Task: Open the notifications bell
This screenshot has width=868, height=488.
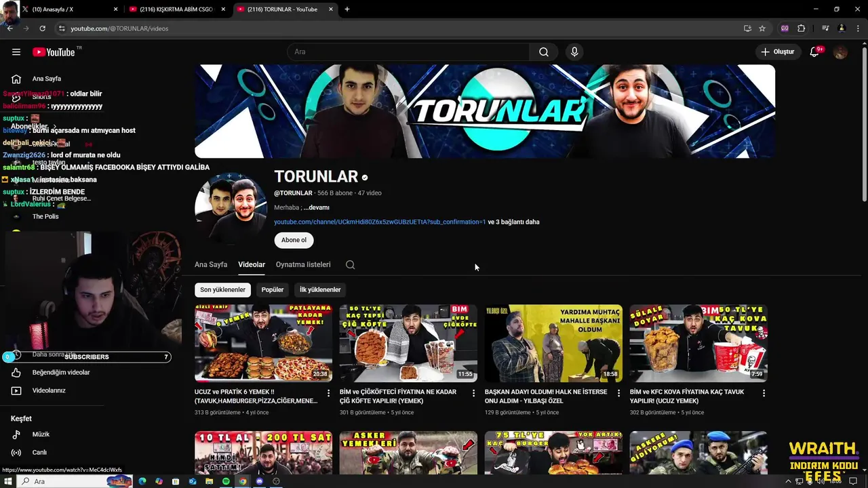Action: [x=815, y=52]
